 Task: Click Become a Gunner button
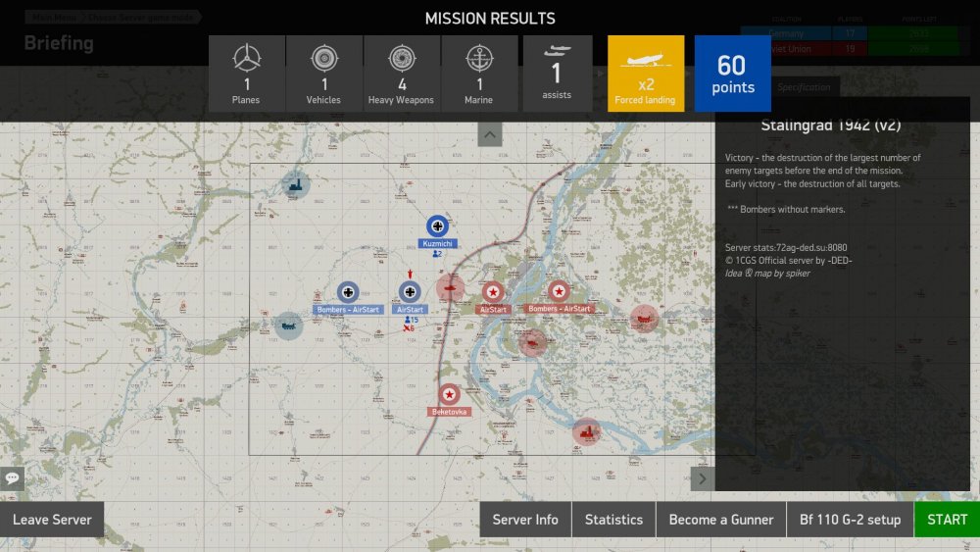tap(721, 520)
